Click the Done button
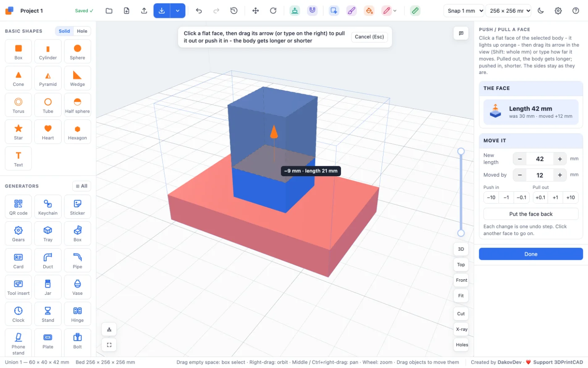Image resolution: width=588 pixels, height=368 pixels. [531, 254]
